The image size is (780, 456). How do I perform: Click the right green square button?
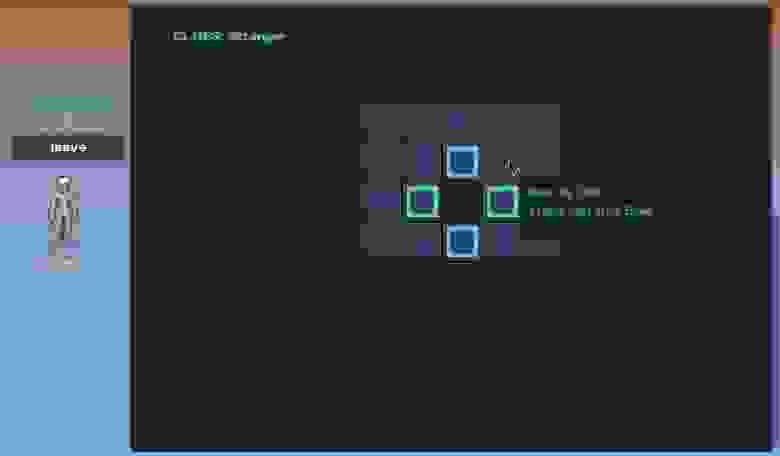(503, 201)
